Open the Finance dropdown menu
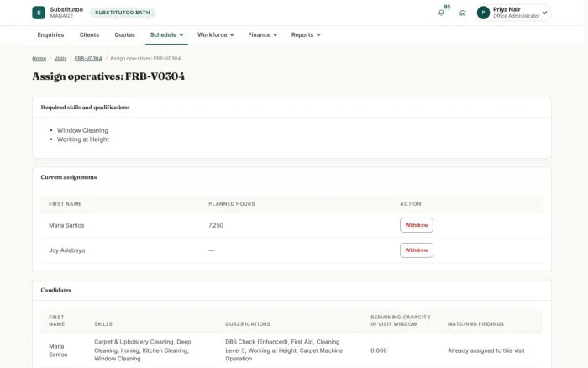Screen dimensions: 588x368 (262, 35)
